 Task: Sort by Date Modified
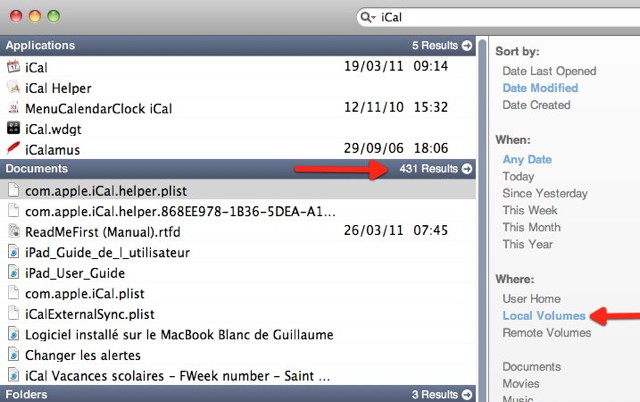pyautogui.click(x=540, y=88)
